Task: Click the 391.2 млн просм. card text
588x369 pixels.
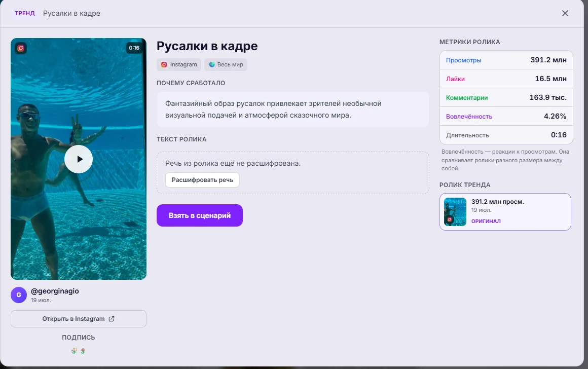Action: [498, 202]
